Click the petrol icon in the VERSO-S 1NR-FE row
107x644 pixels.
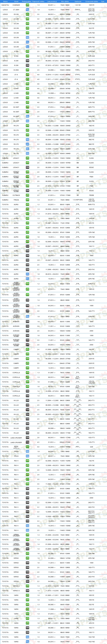27,586
